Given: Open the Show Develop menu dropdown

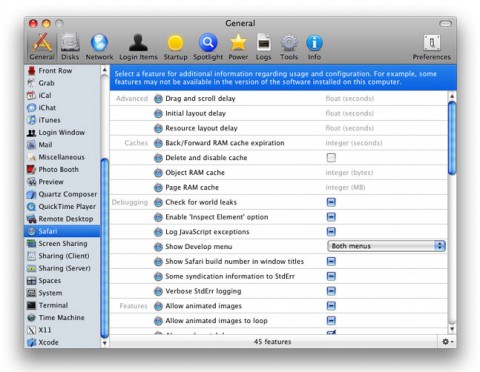Looking at the screenshot, I should (x=386, y=246).
